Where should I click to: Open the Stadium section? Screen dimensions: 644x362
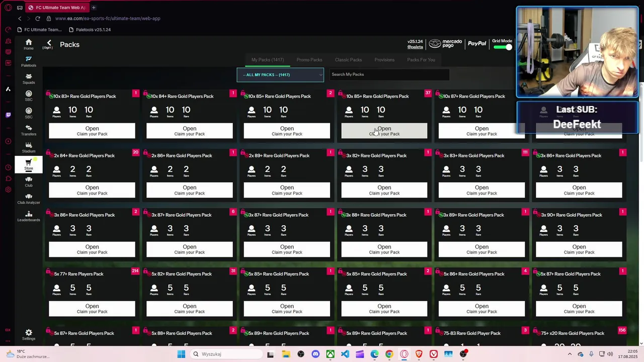29,147
